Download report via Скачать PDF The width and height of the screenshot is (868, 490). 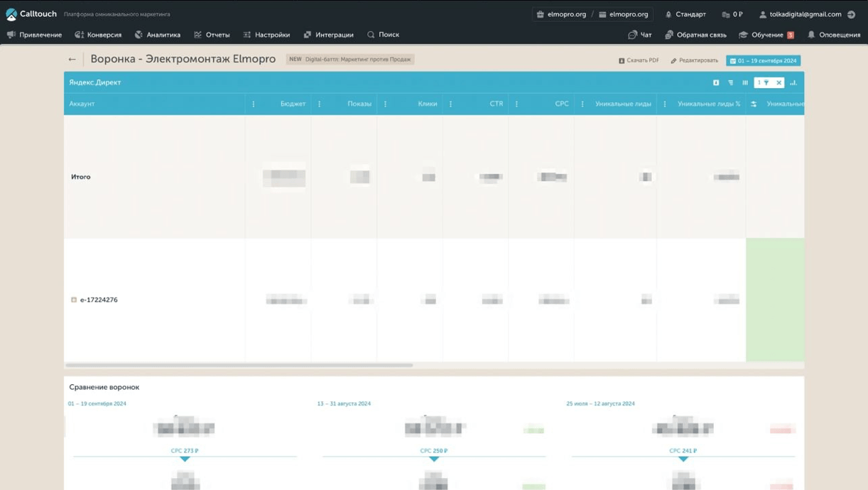coord(639,60)
